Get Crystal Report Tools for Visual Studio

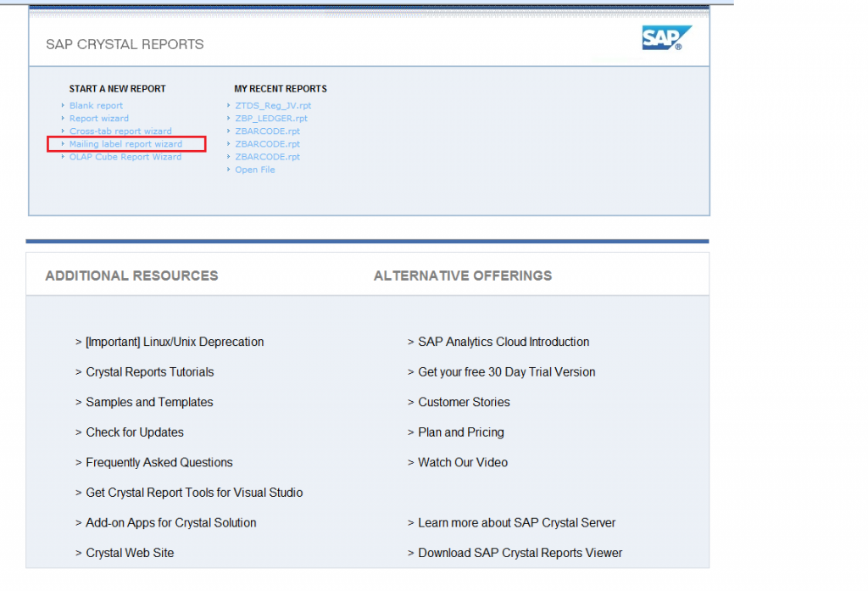point(194,493)
